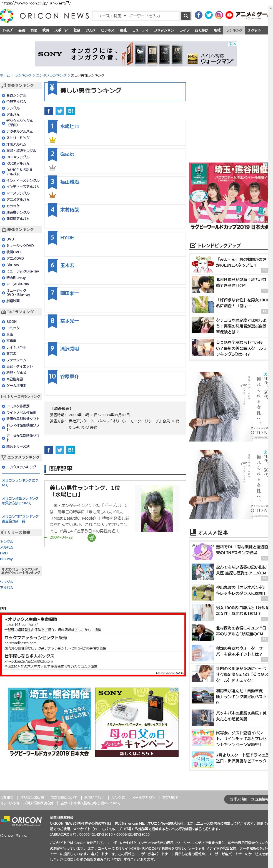Viewport: 273px width, 868px height.
Task: Click the エンタメランキング breadcrumb link
Action: point(51,75)
